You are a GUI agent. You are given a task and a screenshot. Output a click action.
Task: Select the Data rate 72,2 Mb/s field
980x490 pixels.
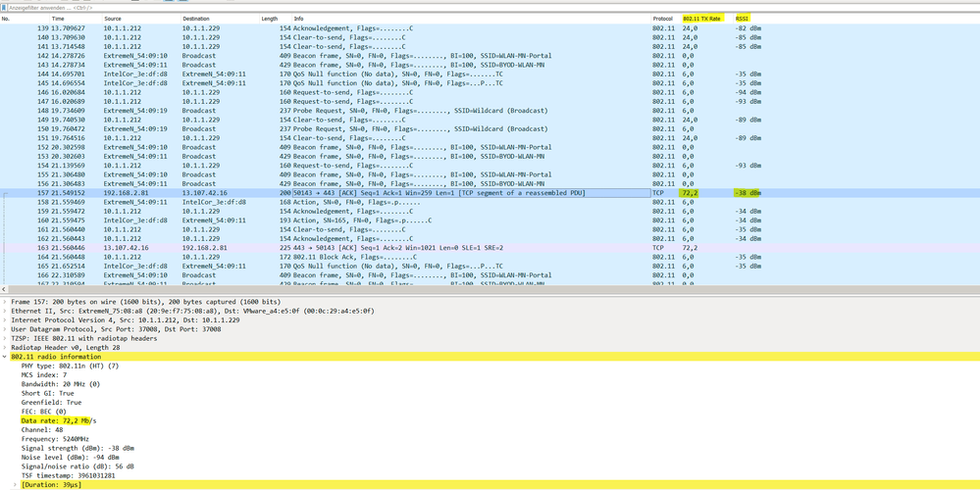[59, 419]
